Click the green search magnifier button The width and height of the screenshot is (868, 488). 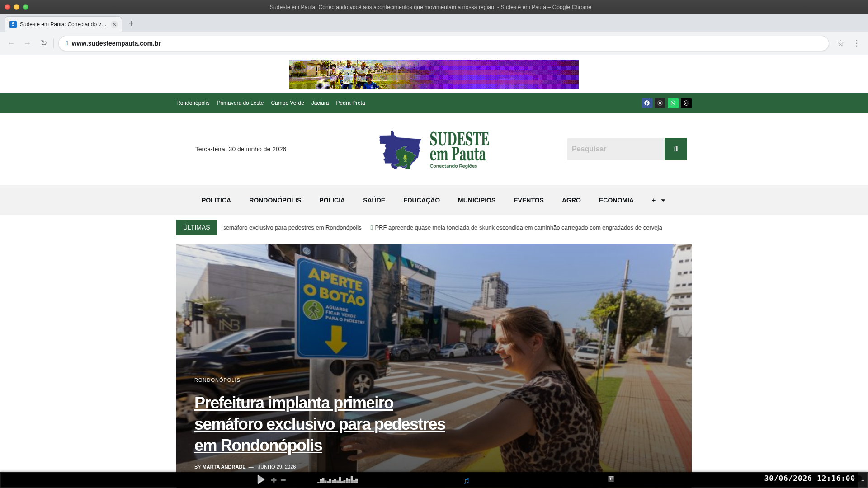[676, 149]
